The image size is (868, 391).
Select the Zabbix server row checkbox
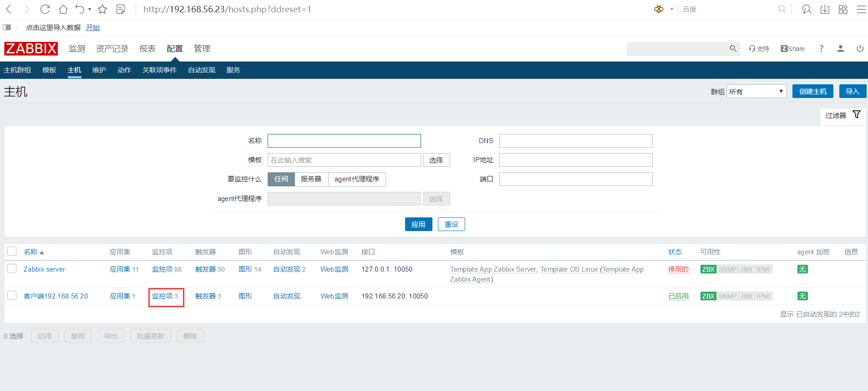click(x=12, y=269)
